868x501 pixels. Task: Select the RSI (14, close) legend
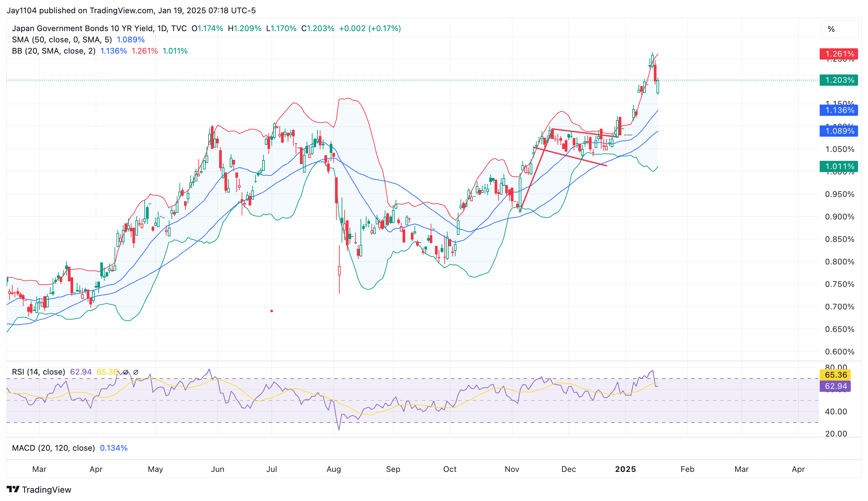(38, 372)
